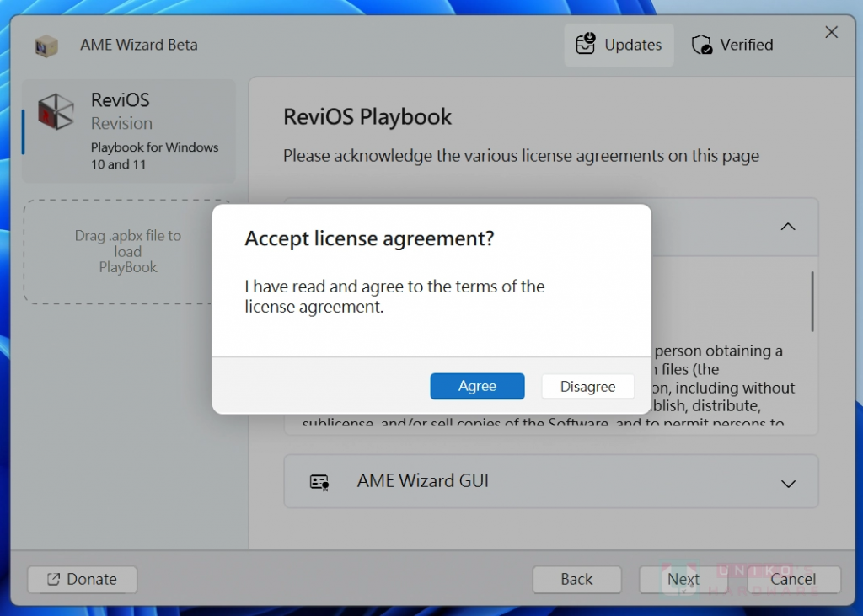Click the Next button
The image size is (863, 616).
tap(683, 580)
